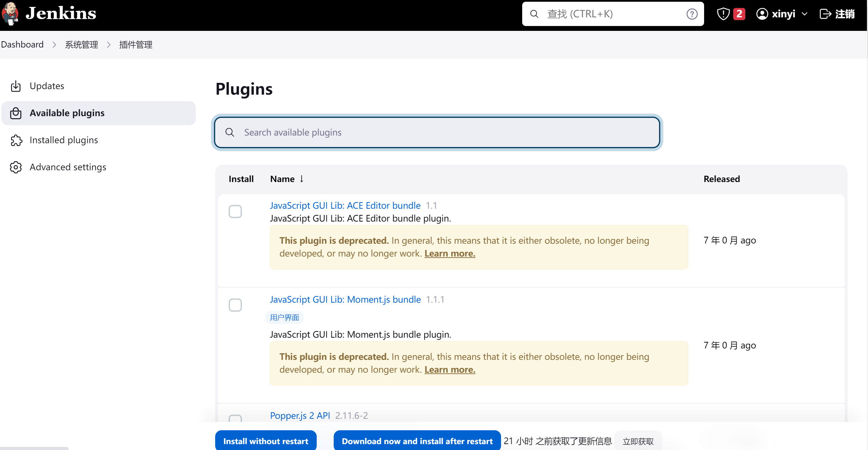Open the Learn more deprecation link
868x450 pixels.
449,253
